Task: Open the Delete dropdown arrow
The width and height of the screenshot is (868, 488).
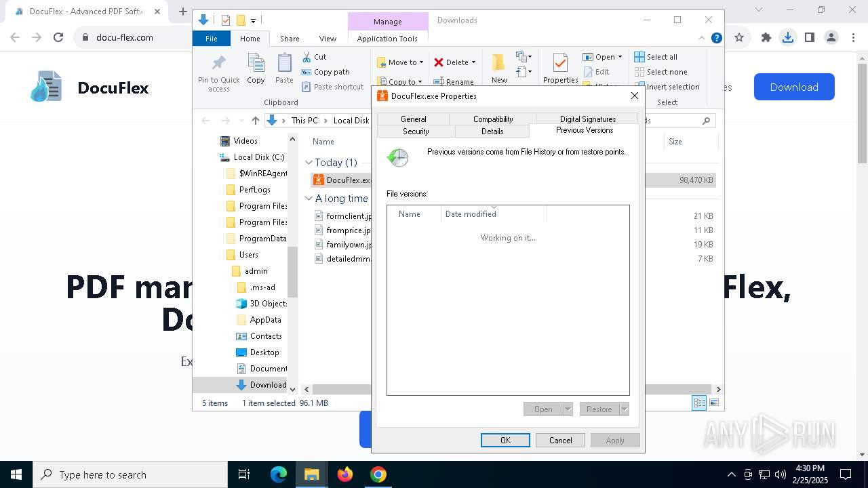Action: coord(473,62)
